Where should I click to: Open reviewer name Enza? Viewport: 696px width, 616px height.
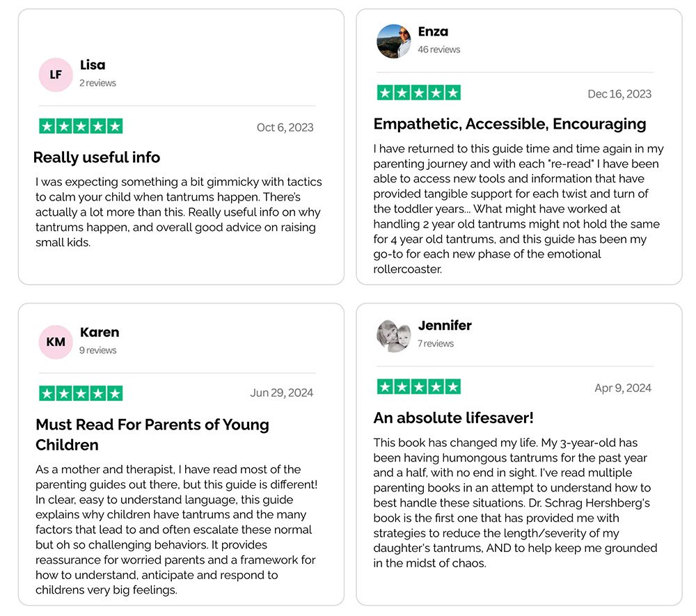click(x=433, y=32)
